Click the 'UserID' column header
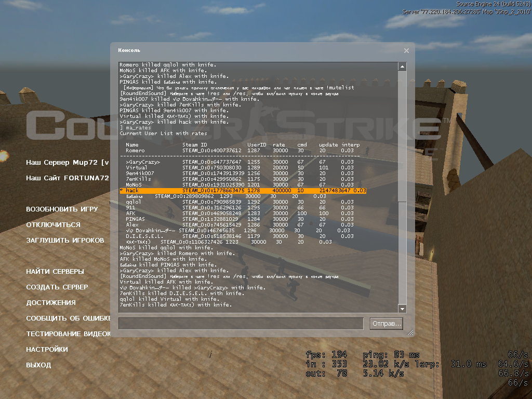This screenshot has width=532, height=399. [x=257, y=144]
